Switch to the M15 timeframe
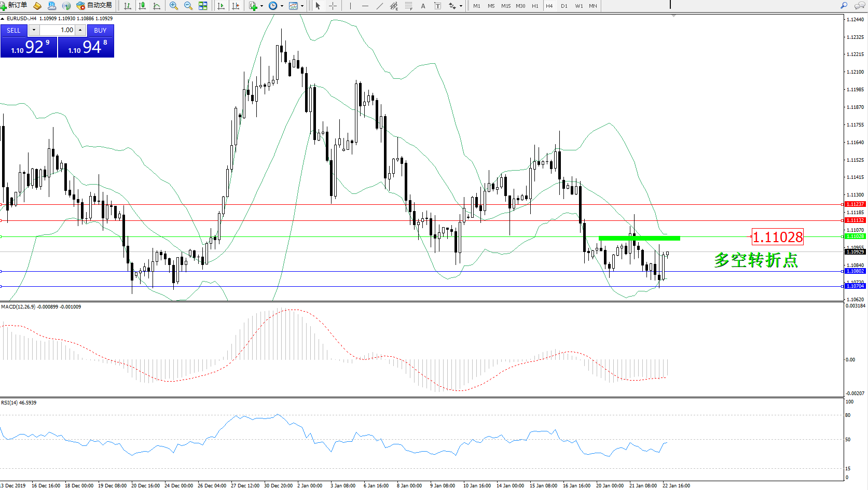The height and width of the screenshot is (490, 868). pyautogui.click(x=505, y=6)
